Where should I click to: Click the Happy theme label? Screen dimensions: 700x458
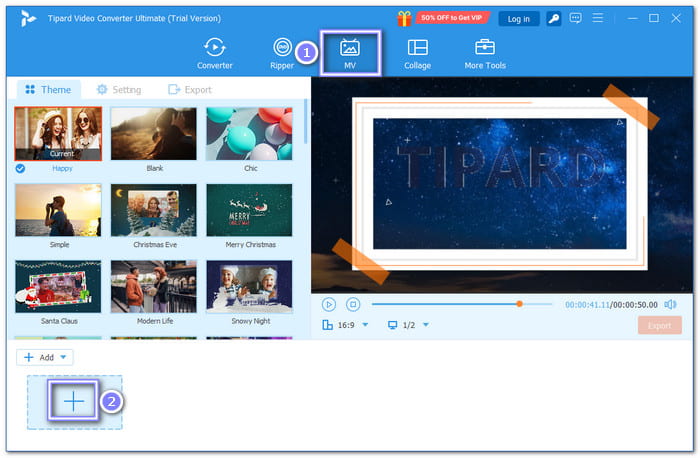(x=62, y=168)
